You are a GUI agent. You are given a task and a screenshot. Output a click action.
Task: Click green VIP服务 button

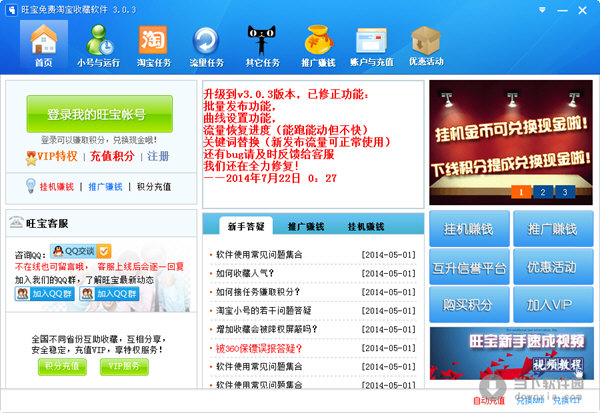click(124, 367)
